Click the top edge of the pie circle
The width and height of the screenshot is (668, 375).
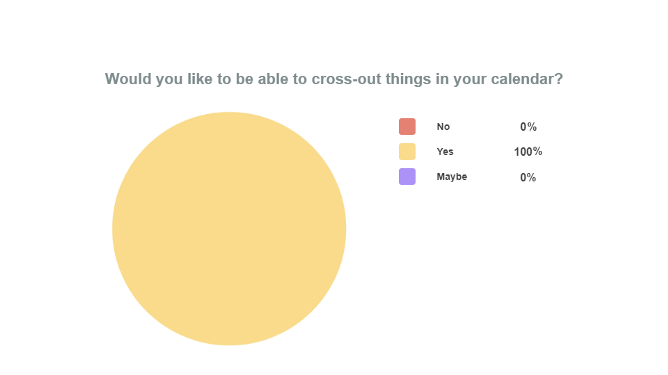point(229,113)
